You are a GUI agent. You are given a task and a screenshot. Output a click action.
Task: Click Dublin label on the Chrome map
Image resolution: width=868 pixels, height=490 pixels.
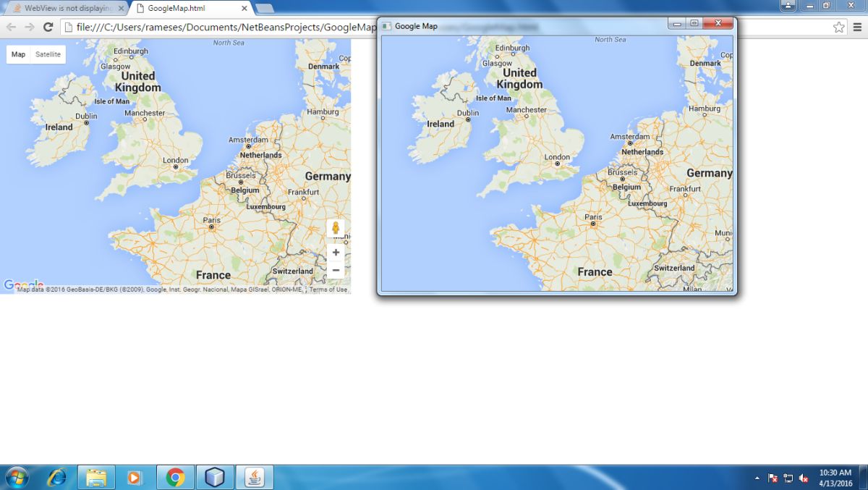(x=86, y=116)
